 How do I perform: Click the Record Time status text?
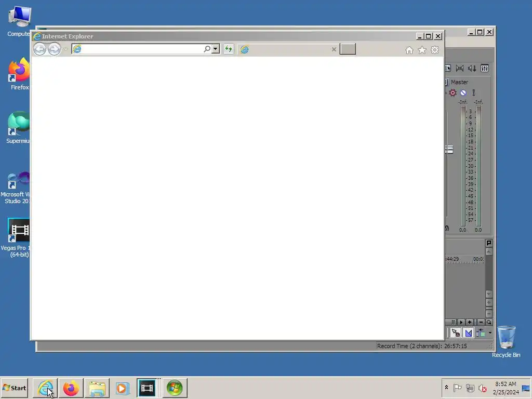point(422,346)
